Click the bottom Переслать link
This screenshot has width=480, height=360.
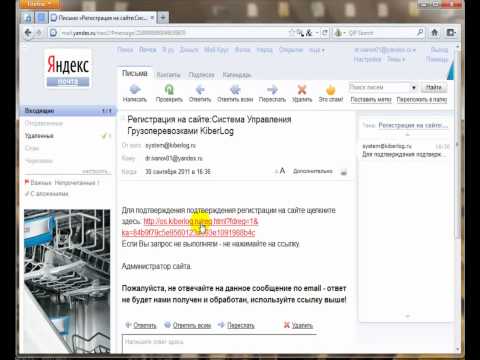(x=236, y=325)
